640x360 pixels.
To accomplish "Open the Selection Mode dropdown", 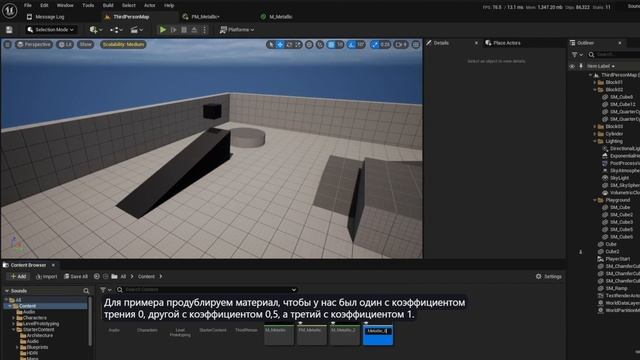I will click(51, 30).
